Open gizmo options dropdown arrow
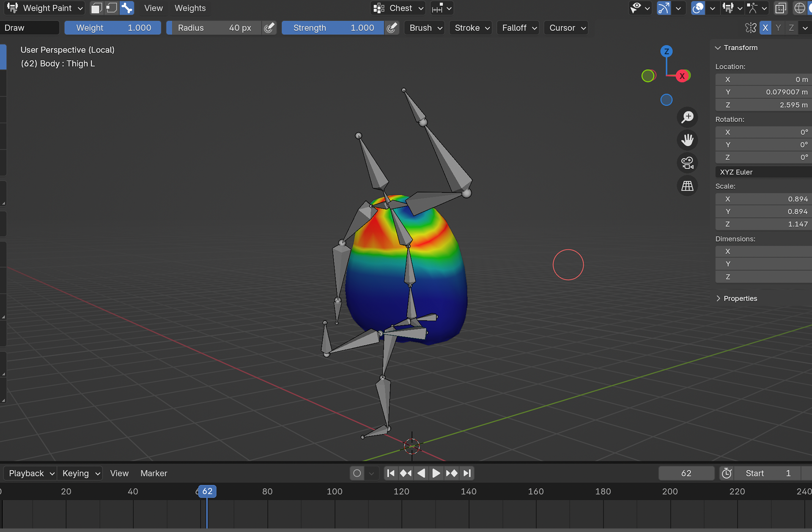Viewport: 812px width, 532px height. coord(678,8)
